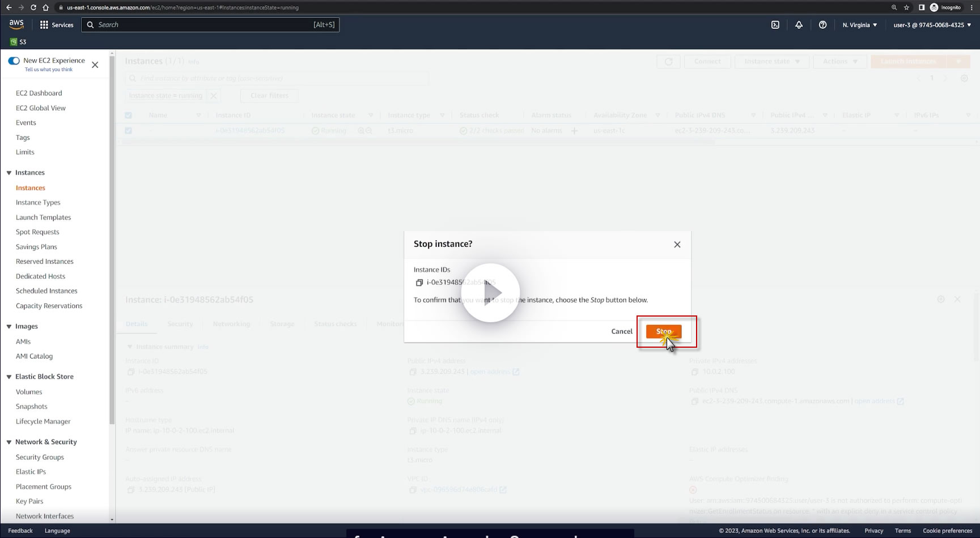The width and height of the screenshot is (980, 538).
Task: Open the browser home page icon
Action: [x=46, y=7]
